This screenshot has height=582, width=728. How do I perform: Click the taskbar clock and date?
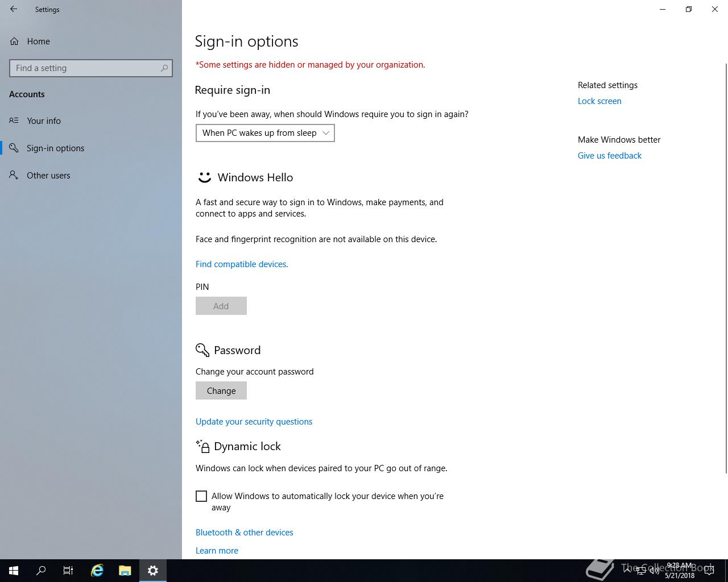point(680,571)
